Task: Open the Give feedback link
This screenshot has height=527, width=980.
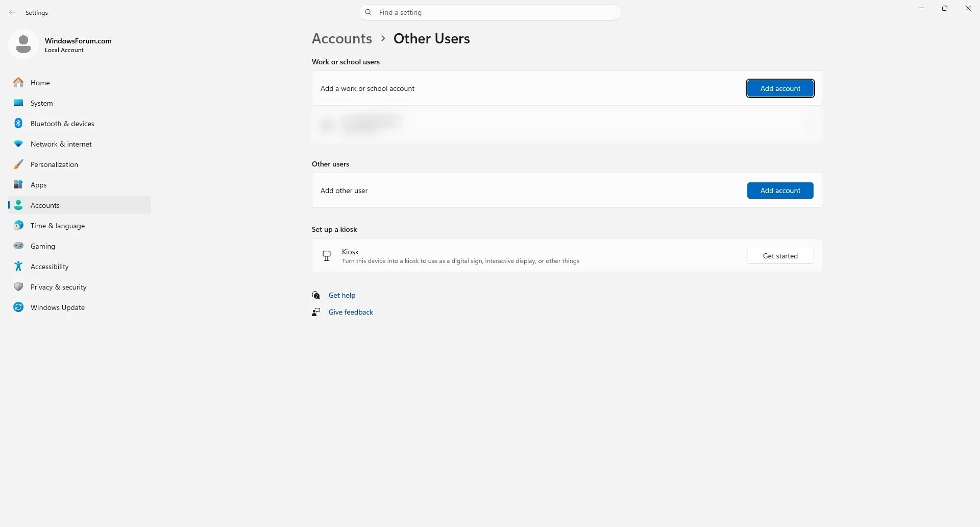Action: click(351, 312)
